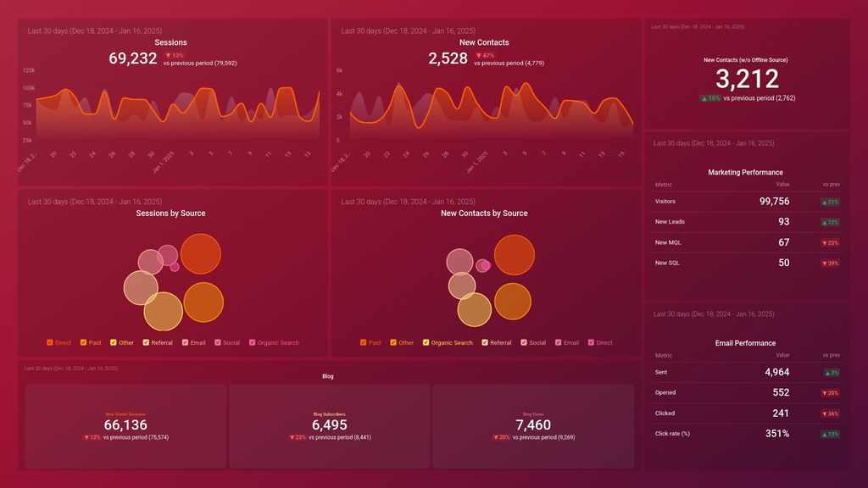The image size is (868, 488).
Task: Click the 6k label on New Contacts chart axis
Action: (x=339, y=70)
